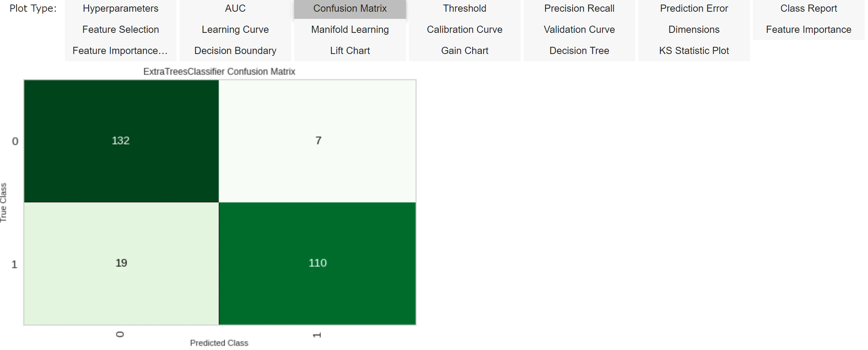868x350 pixels.
Task: Show the Feature Importance plot
Action: click(809, 29)
